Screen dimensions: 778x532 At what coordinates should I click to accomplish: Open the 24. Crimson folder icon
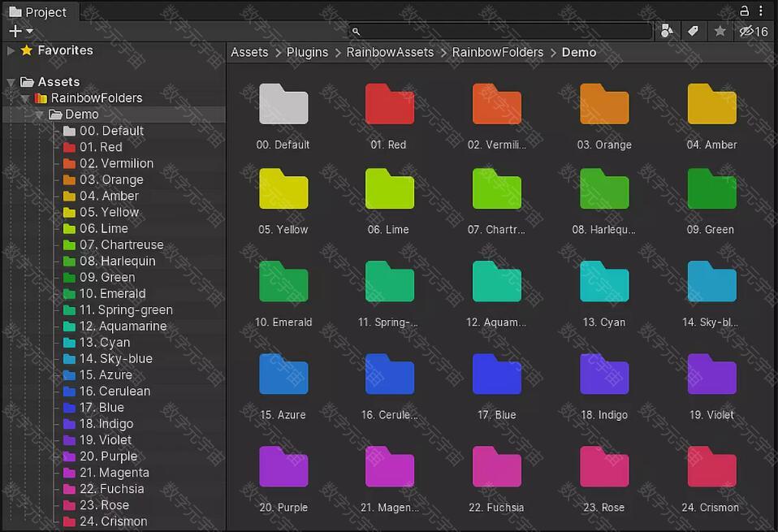[711, 468]
